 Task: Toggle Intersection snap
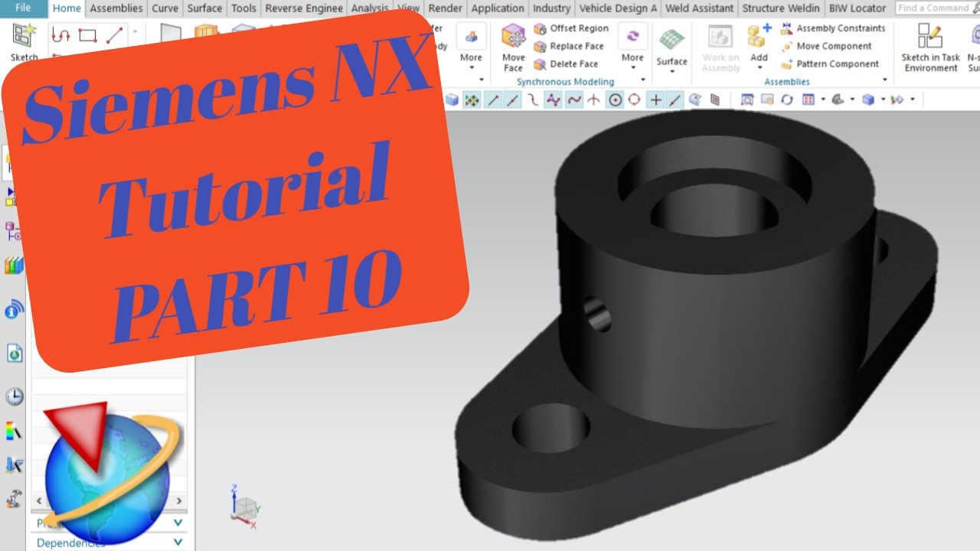[x=593, y=99]
